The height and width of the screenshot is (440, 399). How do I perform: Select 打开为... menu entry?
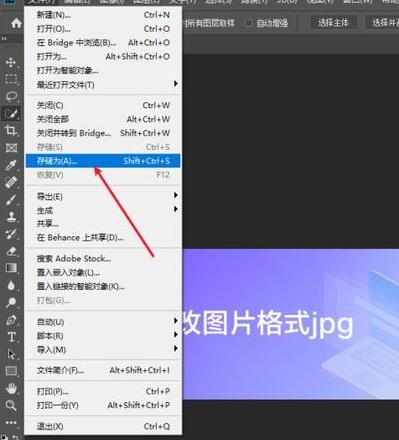pyautogui.click(x=103, y=56)
